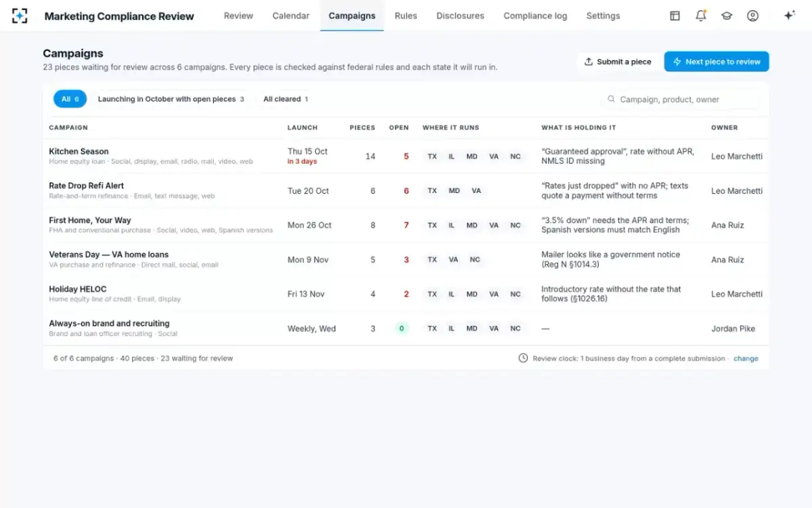
Task: Click the 'Guaranteed approval' holding note
Action: tap(618, 156)
